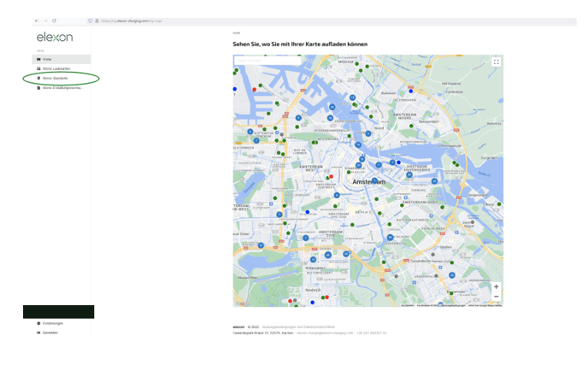Open Meine Ladekarten in sidebar
This screenshot has width=588, height=365.
[62, 68]
